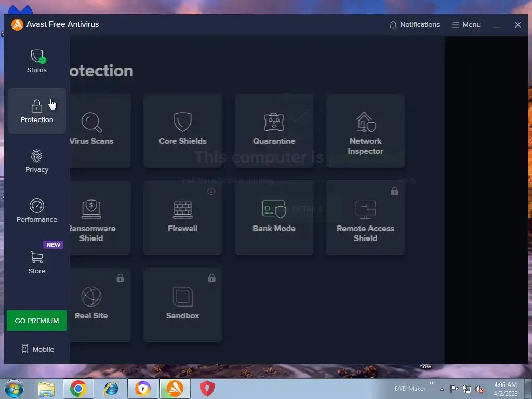Open the Sandbox tile

(x=182, y=305)
